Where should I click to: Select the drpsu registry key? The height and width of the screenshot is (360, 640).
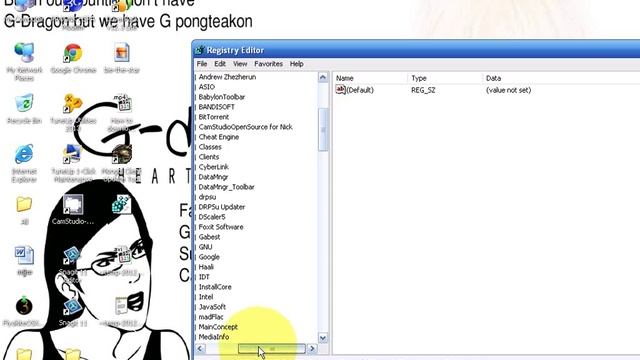[x=207, y=197]
